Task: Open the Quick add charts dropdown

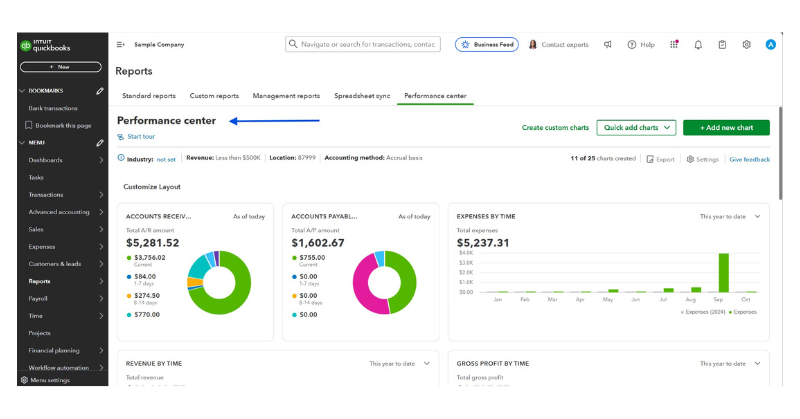Action: tap(636, 128)
